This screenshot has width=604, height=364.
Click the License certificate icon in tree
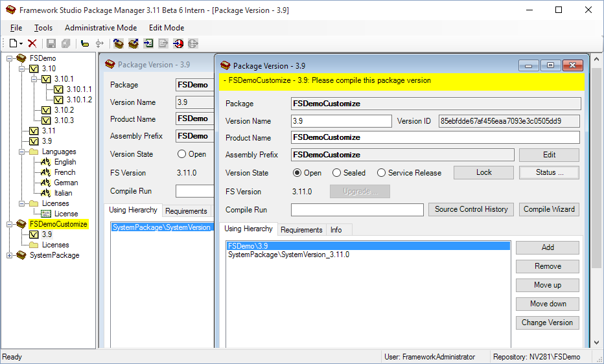[x=46, y=214]
